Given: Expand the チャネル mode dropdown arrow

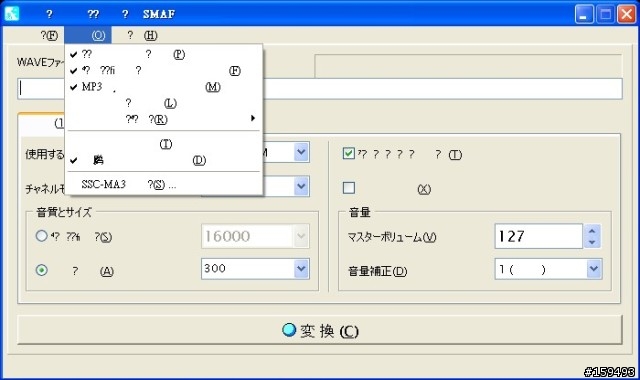Looking at the screenshot, I should click(301, 186).
